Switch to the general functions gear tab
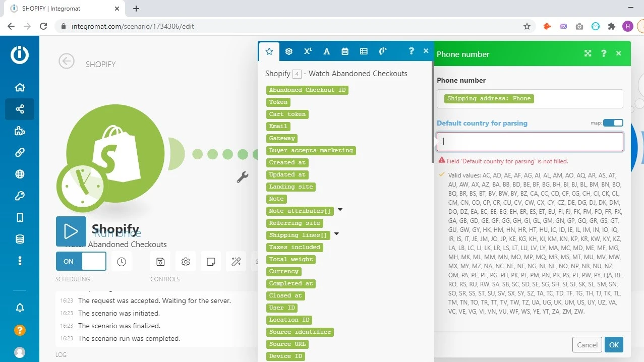 pyautogui.click(x=289, y=51)
